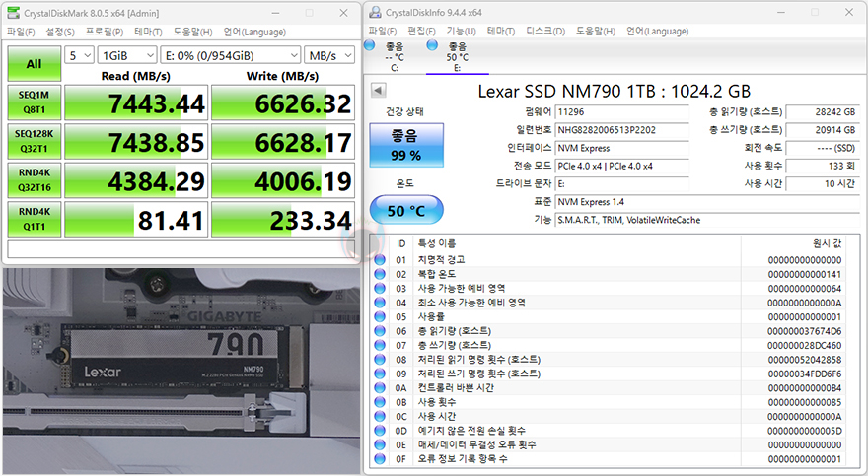The image size is (868, 476).
Task: Open CrystalDiskMark 파일(F) menu
Action: (21, 33)
